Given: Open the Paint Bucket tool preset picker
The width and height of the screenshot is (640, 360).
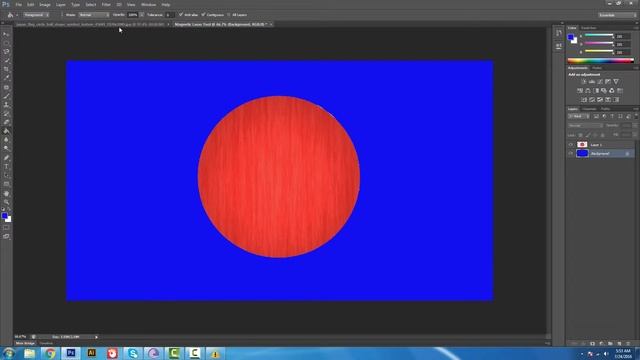Looking at the screenshot, I should (x=12, y=15).
